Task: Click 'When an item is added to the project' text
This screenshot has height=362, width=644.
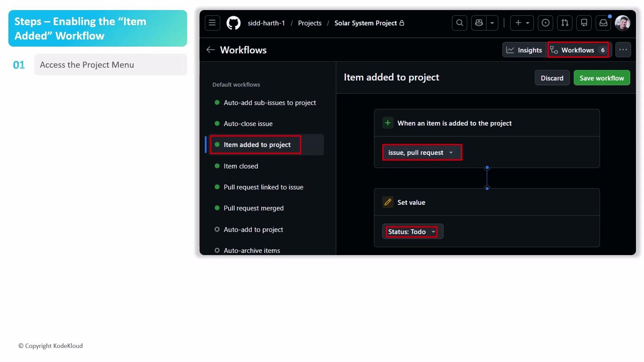Action: [454, 123]
